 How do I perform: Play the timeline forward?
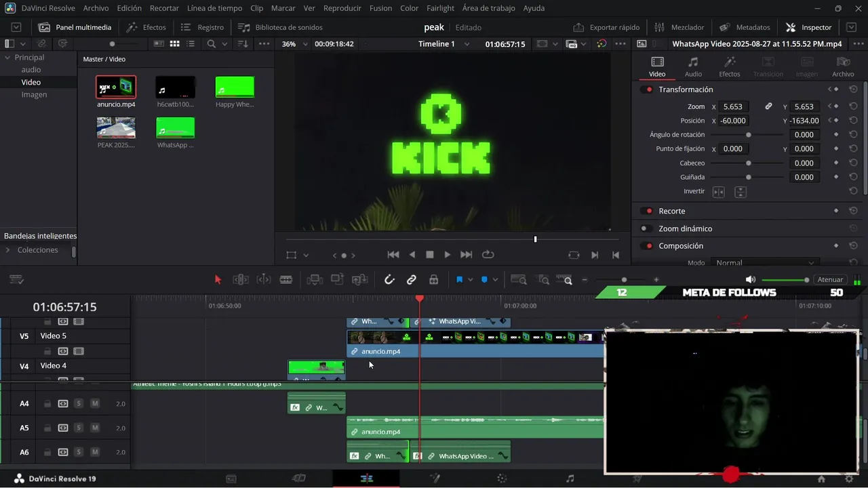coord(447,255)
